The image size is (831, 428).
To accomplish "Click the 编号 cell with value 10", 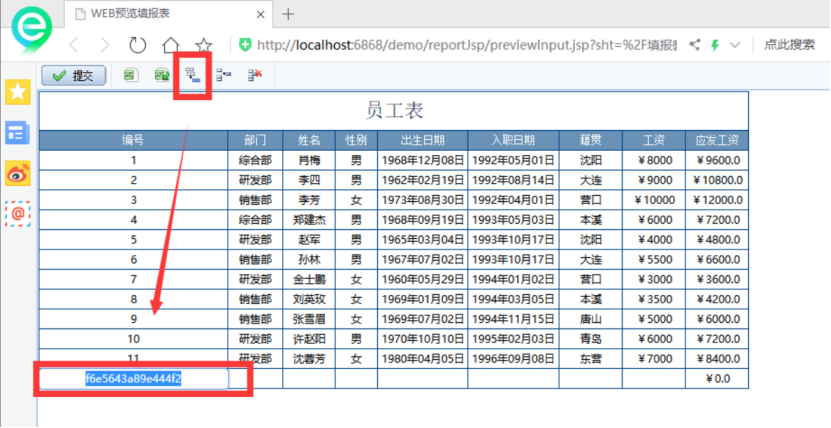I will pos(134,339).
